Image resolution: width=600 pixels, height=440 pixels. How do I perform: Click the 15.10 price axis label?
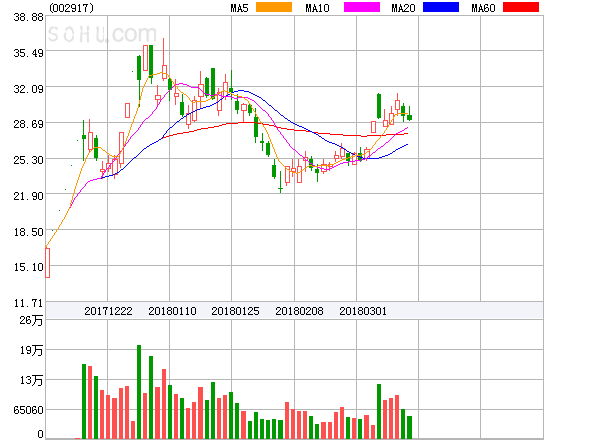pos(29,267)
